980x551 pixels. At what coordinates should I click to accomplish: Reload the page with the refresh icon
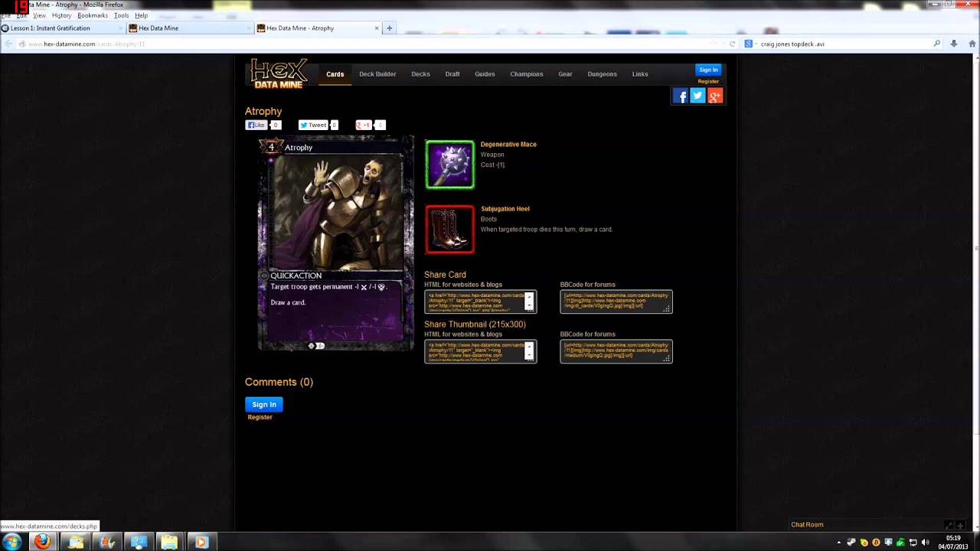click(x=732, y=44)
